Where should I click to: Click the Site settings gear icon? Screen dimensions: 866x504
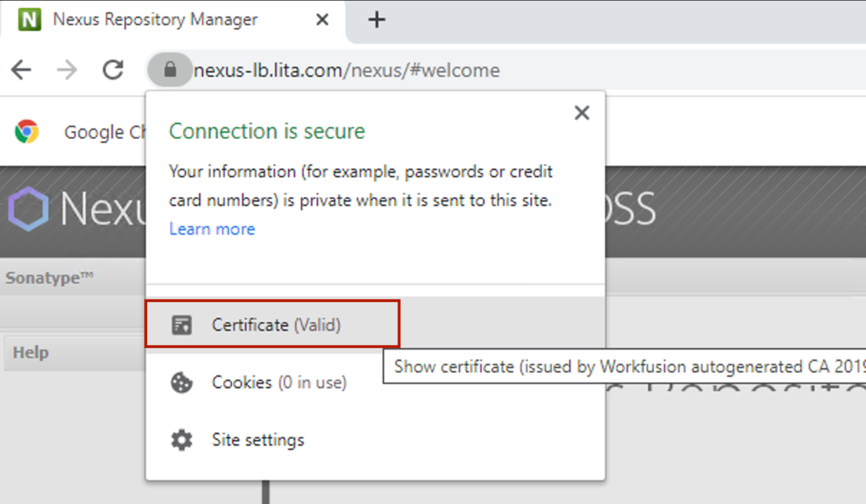coord(182,440)
